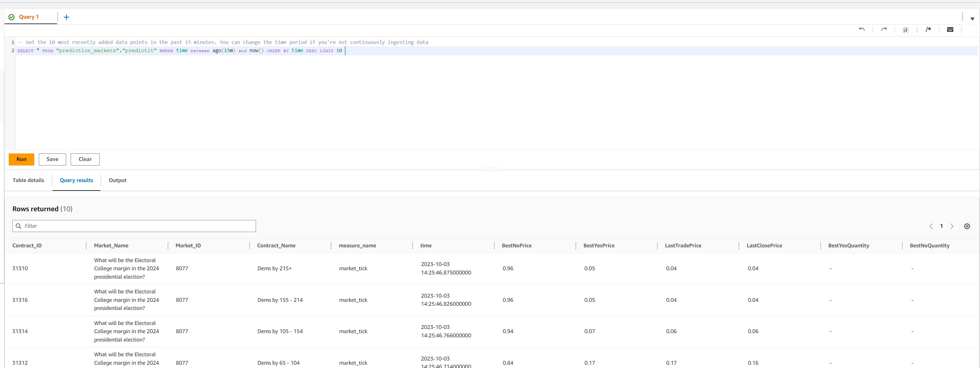Click page number 1 in pagination
The image size is (980, 368).
[941, 226]
